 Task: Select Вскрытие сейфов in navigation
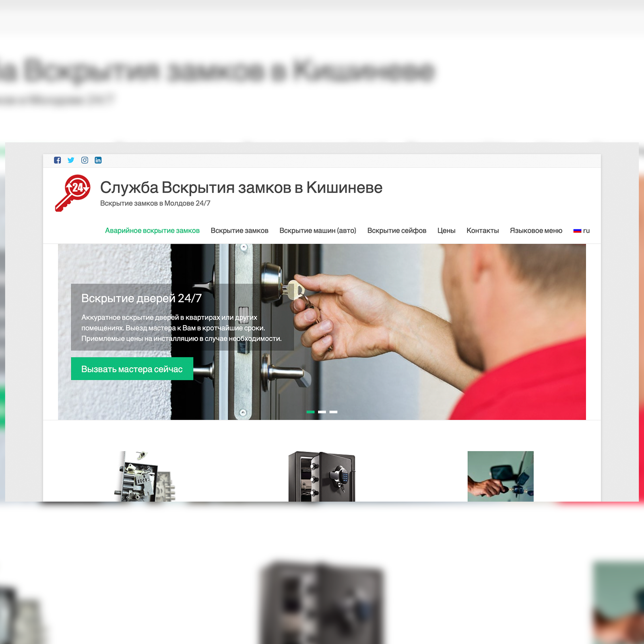pos(396,231)
